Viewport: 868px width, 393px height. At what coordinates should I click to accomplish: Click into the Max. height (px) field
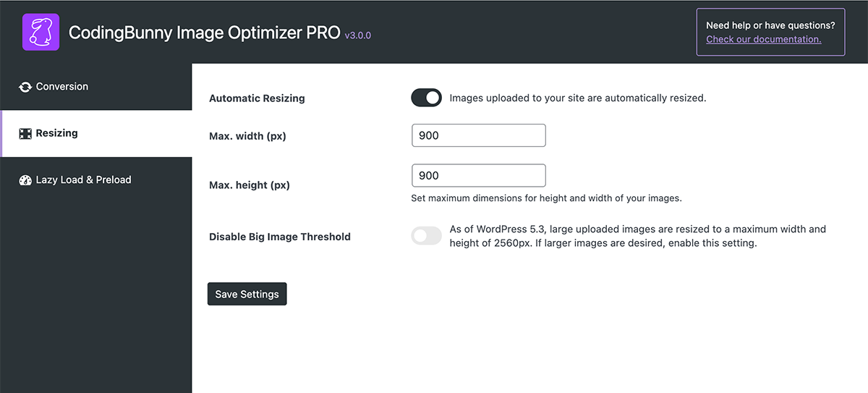pyautogui.click(x=478, y=176)
